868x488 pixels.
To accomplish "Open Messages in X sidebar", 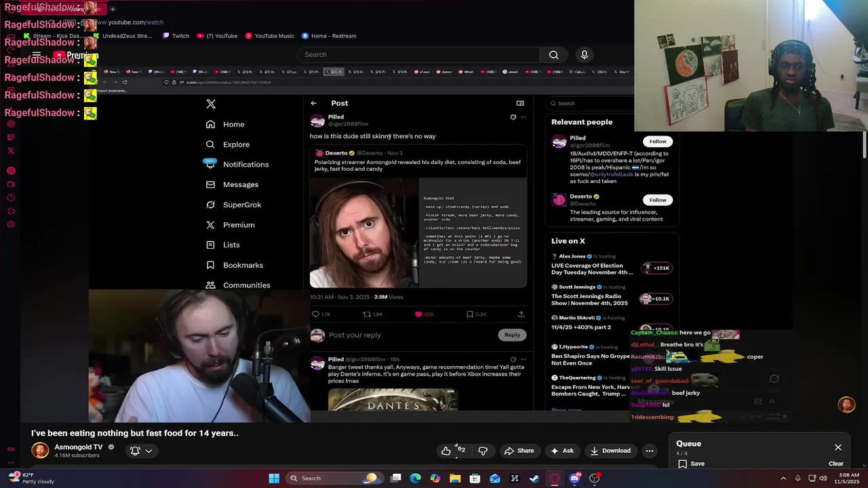I will (232, 184).
